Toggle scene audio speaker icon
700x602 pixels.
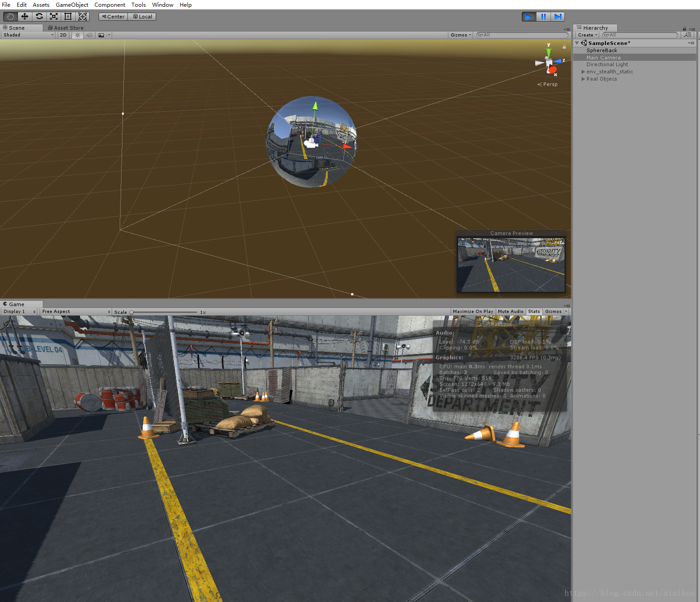89,35
